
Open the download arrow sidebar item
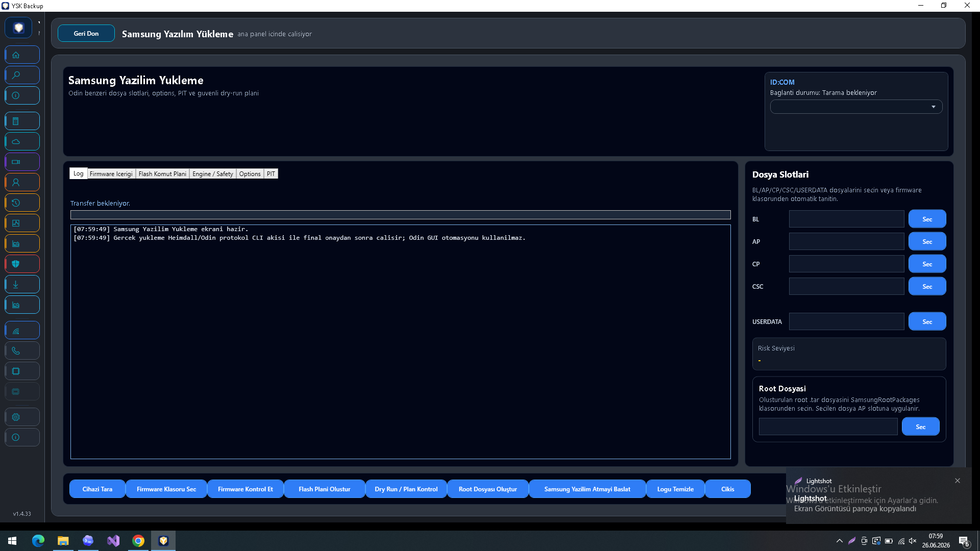point(22,284)
